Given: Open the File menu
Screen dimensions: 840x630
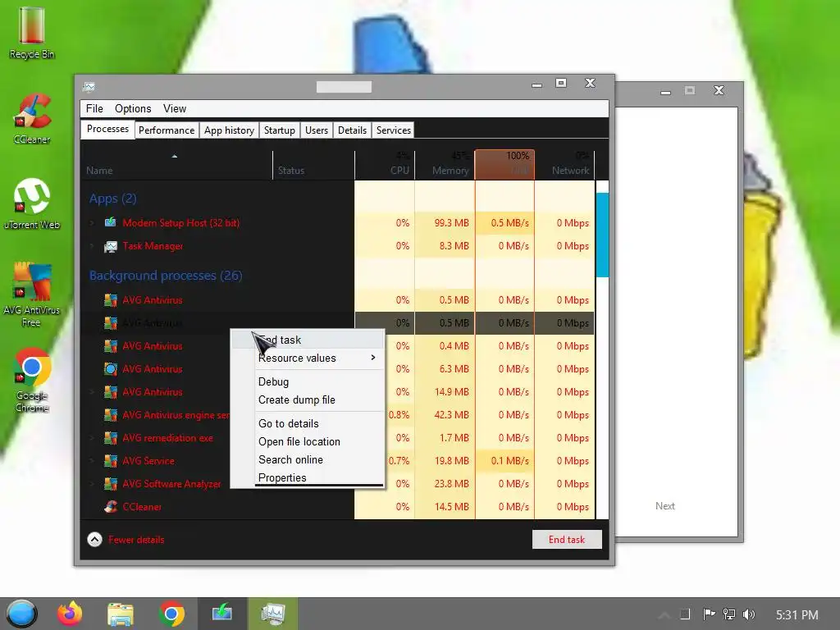Looking at the screenshot, I should pyautogui.click(x=94, y=109).
